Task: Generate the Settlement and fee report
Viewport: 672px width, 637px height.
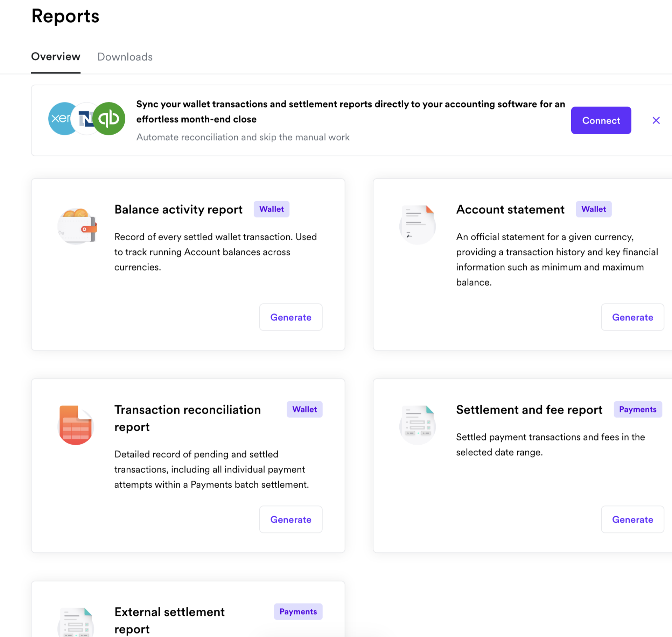Action: 632,519
